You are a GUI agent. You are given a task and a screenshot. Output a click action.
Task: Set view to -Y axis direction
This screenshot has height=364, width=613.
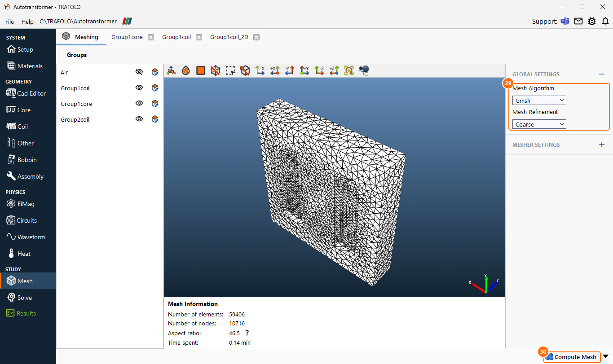[290, 70]
